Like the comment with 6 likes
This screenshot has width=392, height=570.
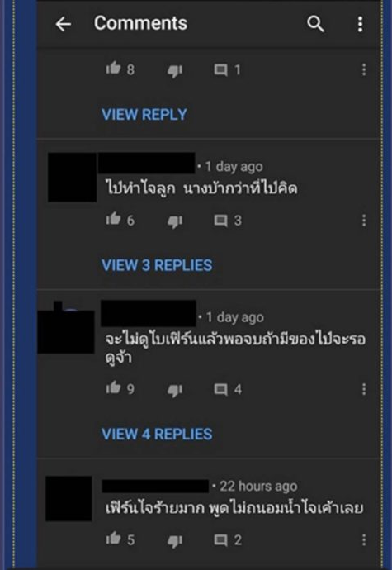click(x=113, y=218)
